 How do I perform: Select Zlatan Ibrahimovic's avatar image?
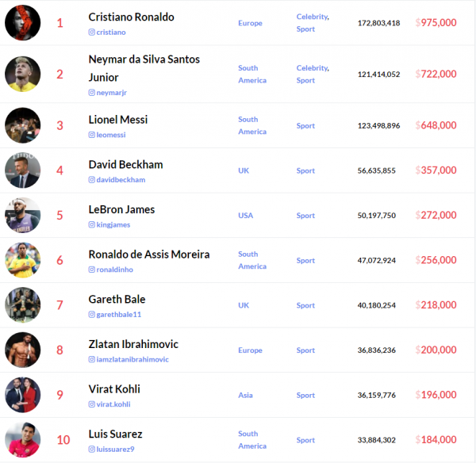pos(22,350)
